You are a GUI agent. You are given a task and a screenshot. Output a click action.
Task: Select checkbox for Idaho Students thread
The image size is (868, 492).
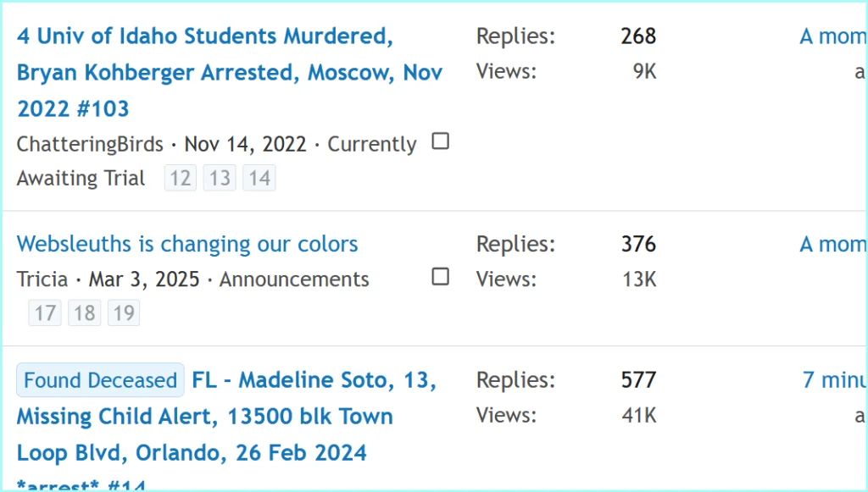(440, 141)
